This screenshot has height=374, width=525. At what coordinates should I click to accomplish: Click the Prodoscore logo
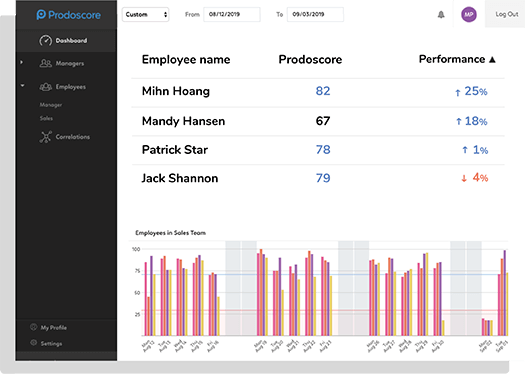coord(68,15)
